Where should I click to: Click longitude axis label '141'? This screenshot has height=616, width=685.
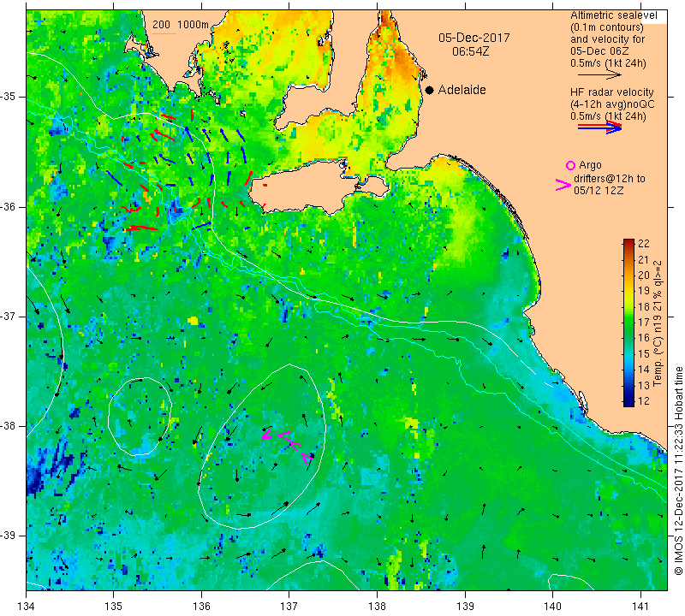640,607
